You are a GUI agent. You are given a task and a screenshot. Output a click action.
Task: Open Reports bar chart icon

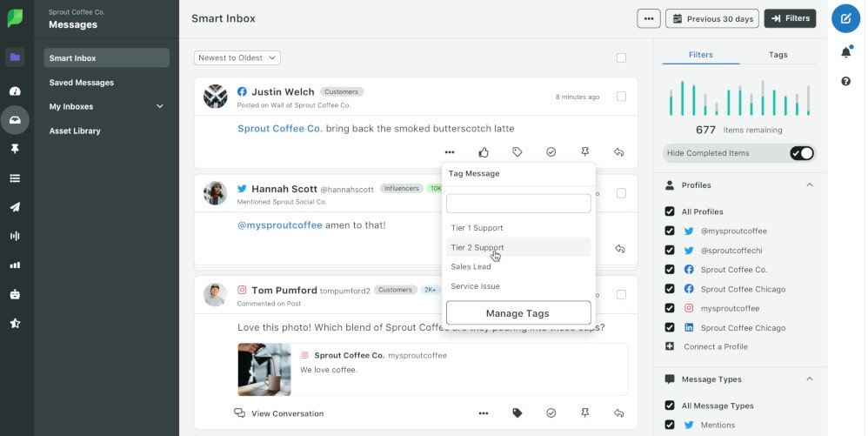(x=15, y=265)
